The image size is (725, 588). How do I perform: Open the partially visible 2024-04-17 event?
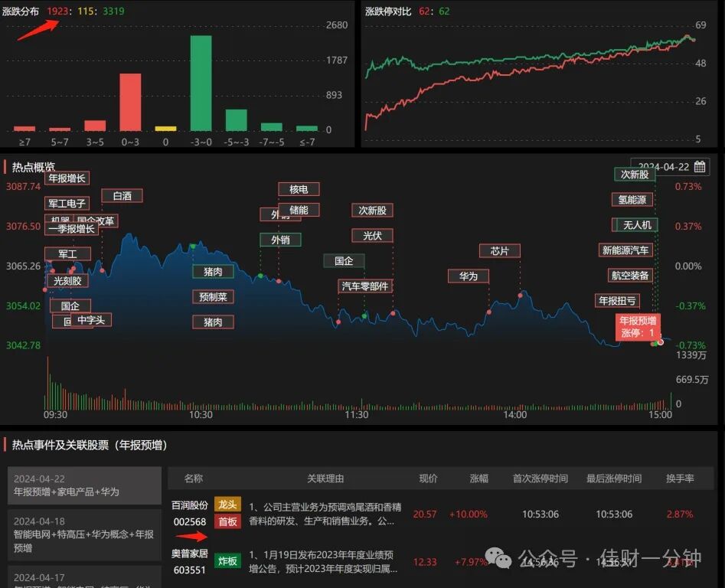[85, 577]
